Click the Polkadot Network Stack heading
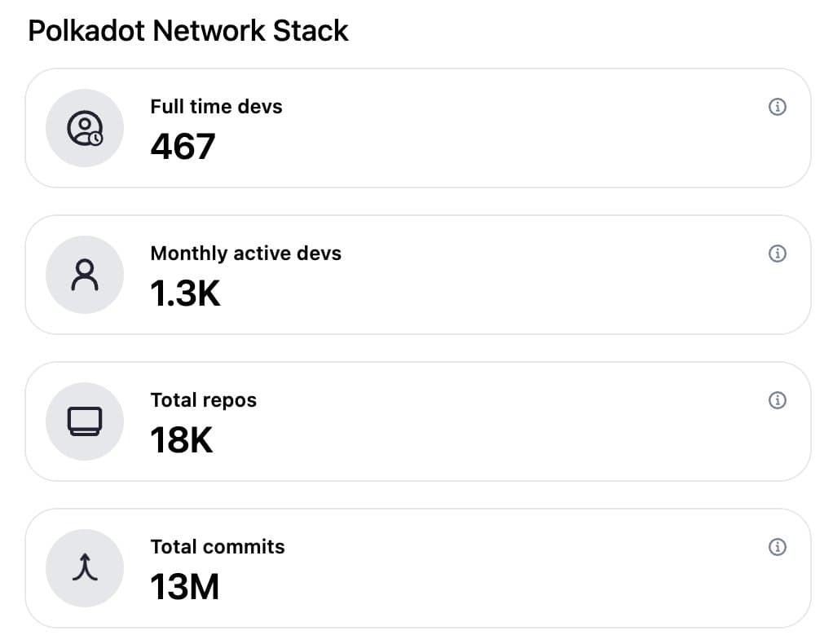Viewport: 833px width, 644px height. [188, 31]
